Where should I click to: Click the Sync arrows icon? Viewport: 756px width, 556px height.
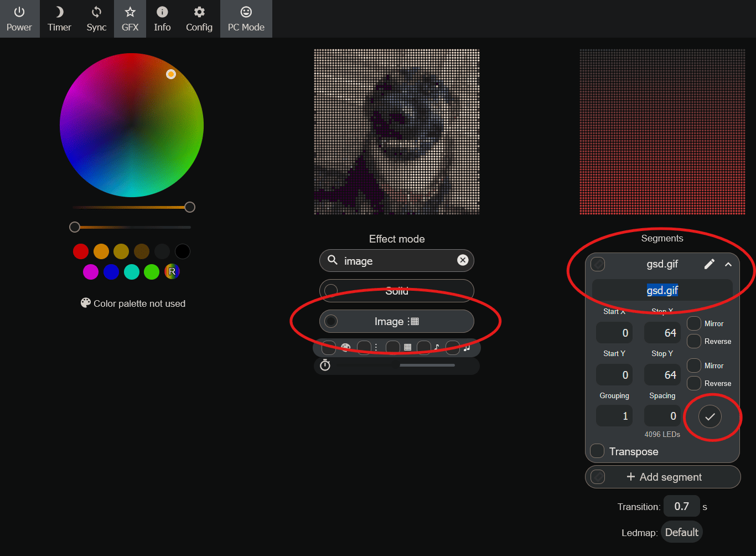click(x=96, y=12)
